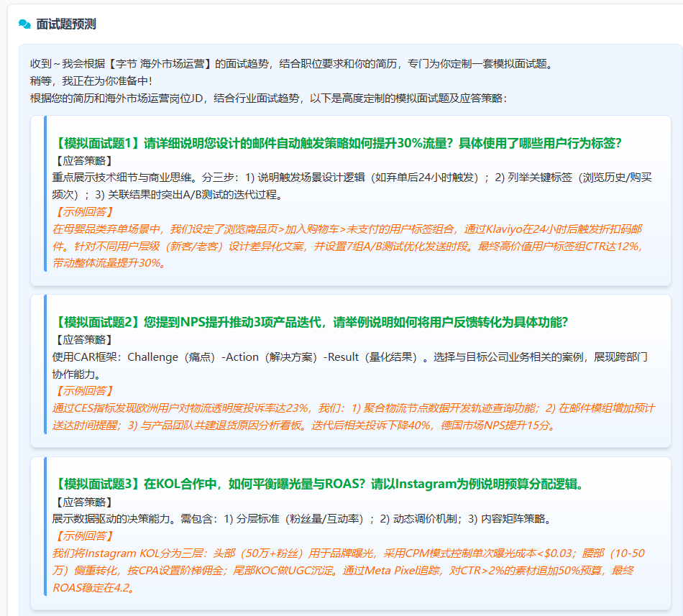Click the 面试题预测 section heading
The image size is (683, 616).
point(66,24)
